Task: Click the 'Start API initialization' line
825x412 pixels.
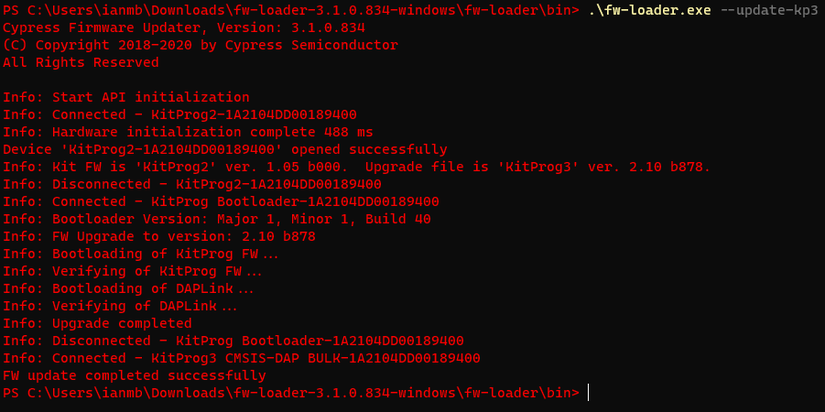Action: pyautogui.click(x=126, y=98)
